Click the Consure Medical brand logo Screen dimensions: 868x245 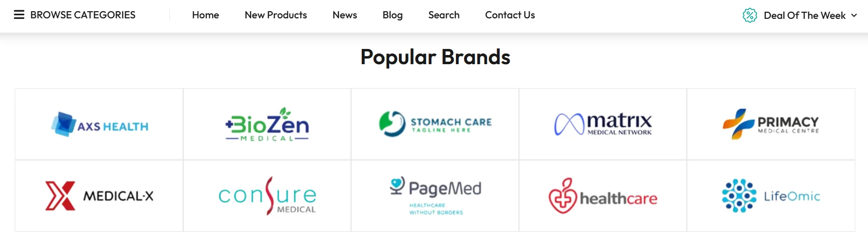point(267,196)
